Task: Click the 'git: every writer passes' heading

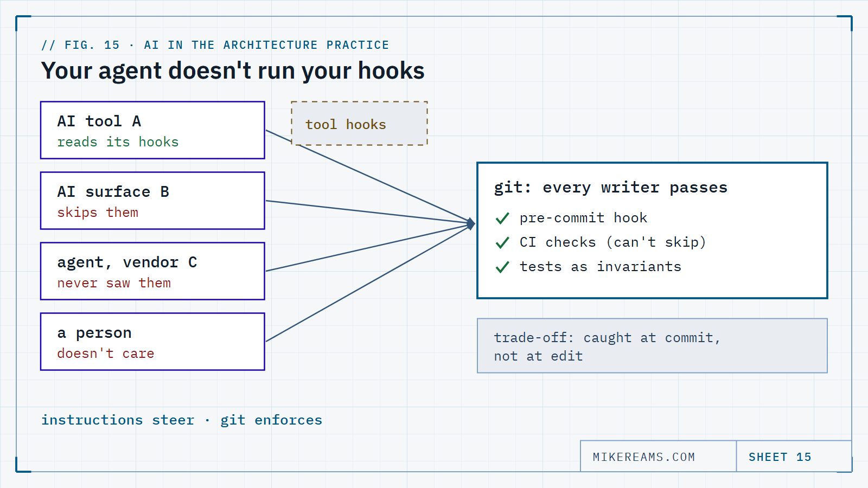Action: coord(610,188)
